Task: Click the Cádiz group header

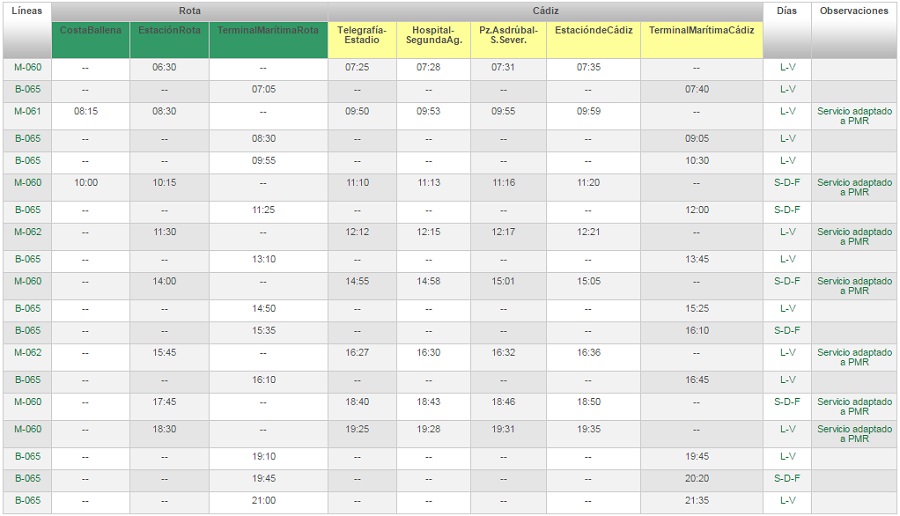Action: [x=545, y=10]
